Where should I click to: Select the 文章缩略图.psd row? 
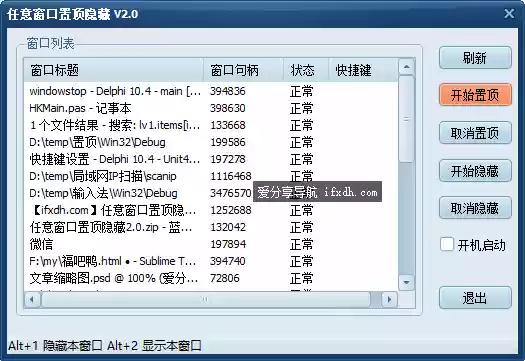211,278
